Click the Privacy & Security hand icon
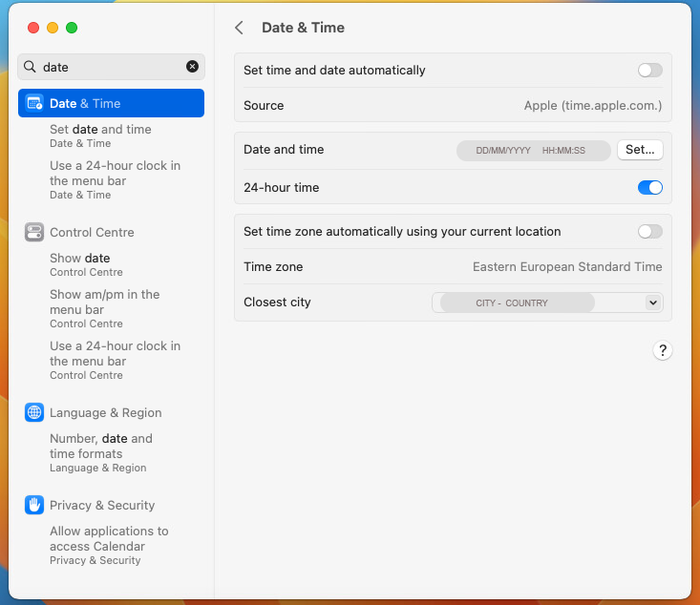The width and height of the screenshot is (700, 605). (34, 505)
